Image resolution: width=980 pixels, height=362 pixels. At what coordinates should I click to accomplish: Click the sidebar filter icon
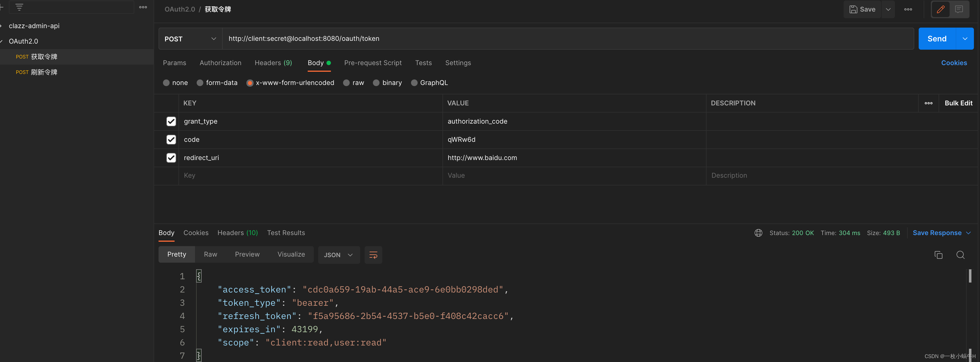[x=19, y=7]
